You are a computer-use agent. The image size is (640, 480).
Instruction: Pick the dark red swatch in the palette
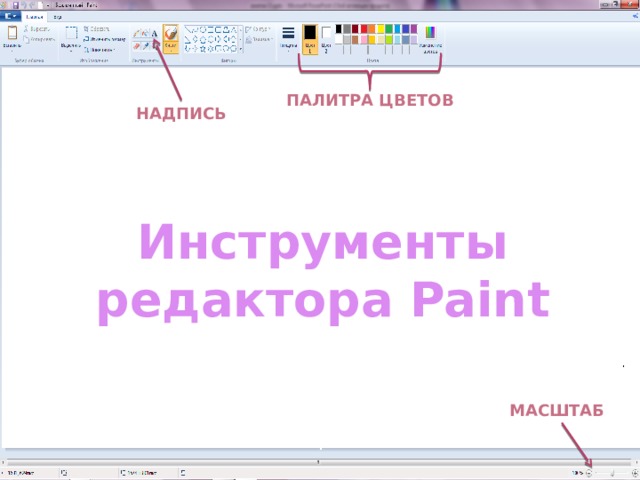(x=355, y=29)
